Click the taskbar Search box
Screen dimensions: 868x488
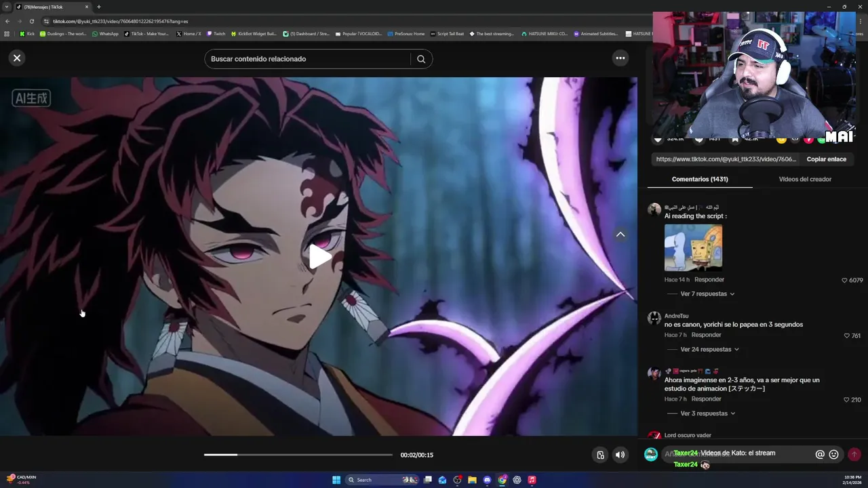[x=382, y=480]
